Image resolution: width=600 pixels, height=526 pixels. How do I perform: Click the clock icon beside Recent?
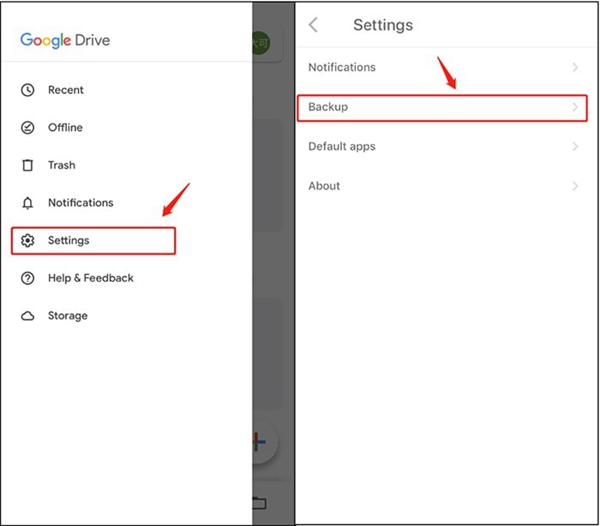pyautogui.click(x=28, y=90)
